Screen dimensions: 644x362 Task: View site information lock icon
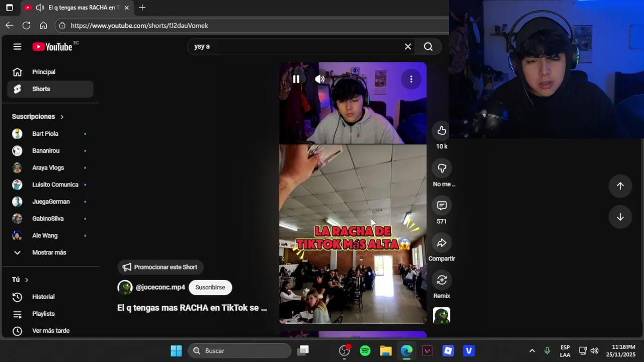tap(62, 26)
